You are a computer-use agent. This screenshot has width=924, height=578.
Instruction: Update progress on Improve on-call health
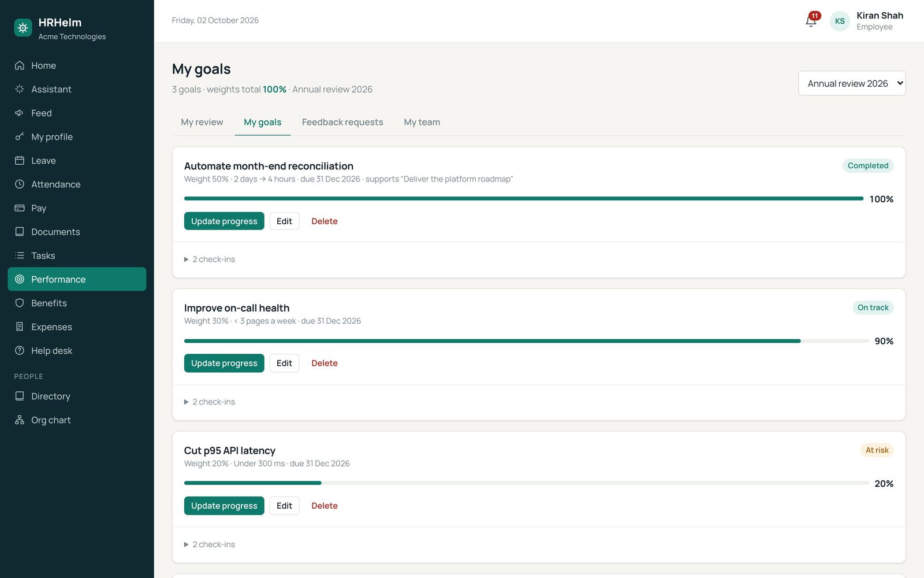[x=224, y=363]
